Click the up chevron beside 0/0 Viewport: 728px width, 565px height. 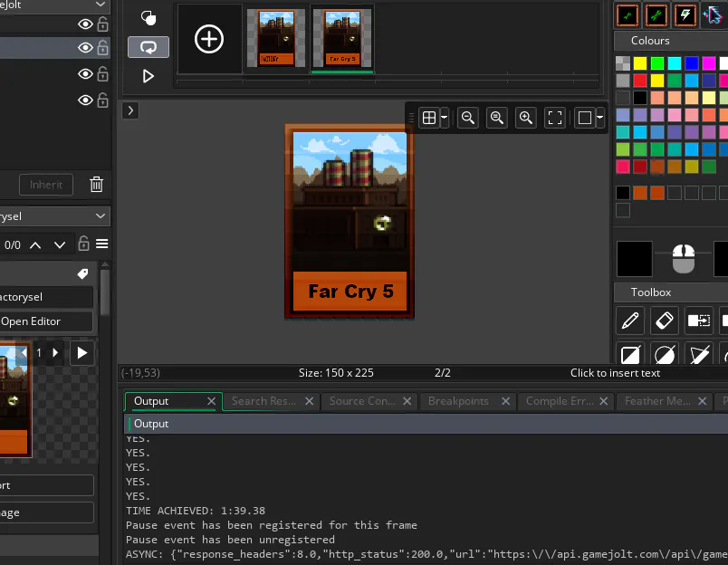click(x=35, y=245)
